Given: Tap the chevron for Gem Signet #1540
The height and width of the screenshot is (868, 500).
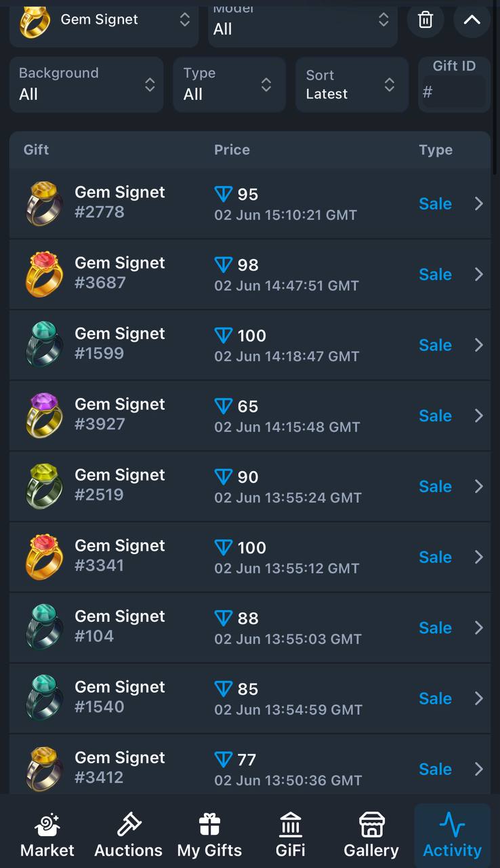Looking at the screenshot, I should [x=478, y=698].
